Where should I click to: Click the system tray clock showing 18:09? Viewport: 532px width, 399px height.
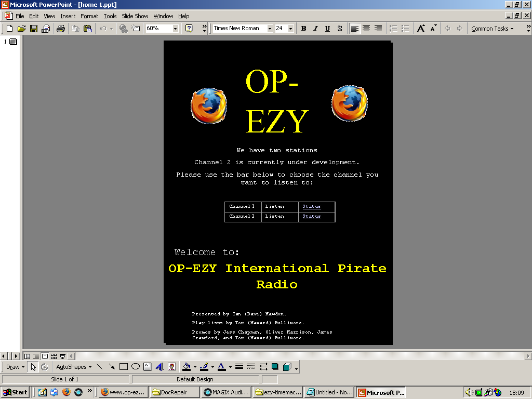[516, 393]
